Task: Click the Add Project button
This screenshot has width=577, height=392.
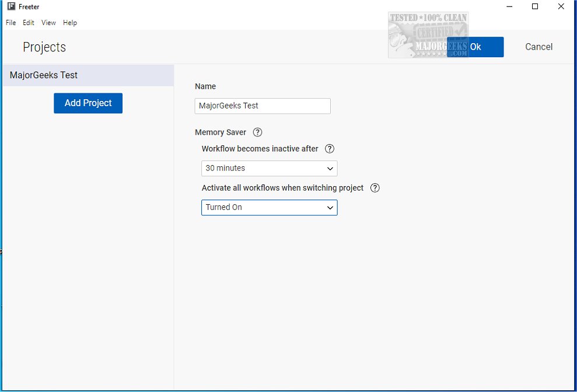Action: [88, 103]
